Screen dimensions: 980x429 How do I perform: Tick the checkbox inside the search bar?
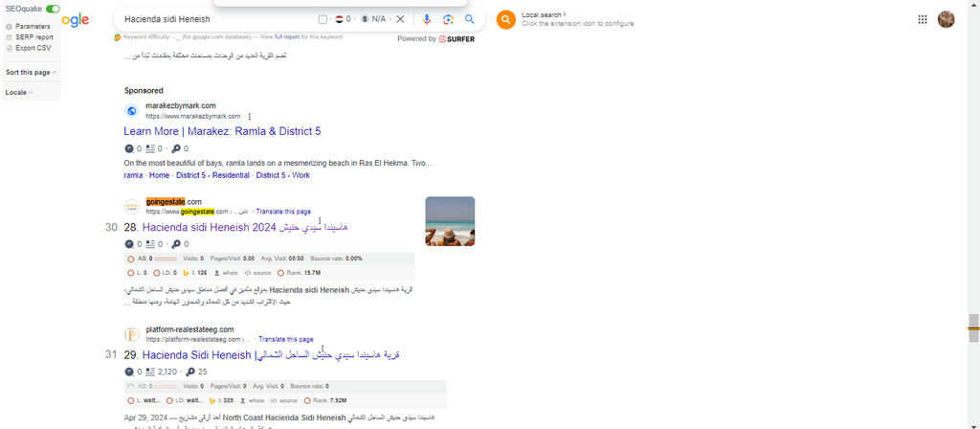323,19
